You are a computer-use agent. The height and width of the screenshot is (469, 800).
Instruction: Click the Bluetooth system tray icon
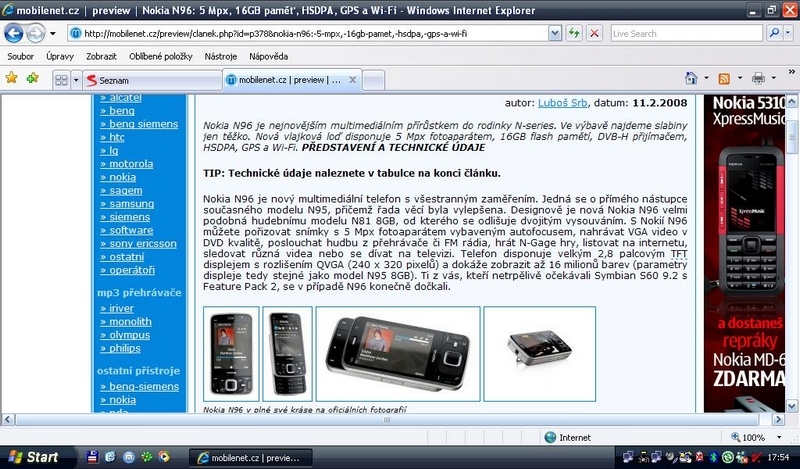tap(714, 457)
